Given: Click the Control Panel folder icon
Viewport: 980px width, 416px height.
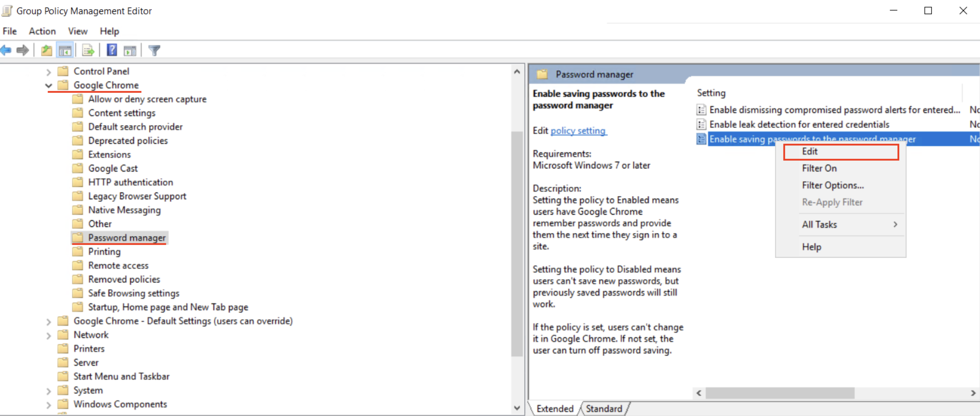Looking at the screenshot, I should (63, 71).
